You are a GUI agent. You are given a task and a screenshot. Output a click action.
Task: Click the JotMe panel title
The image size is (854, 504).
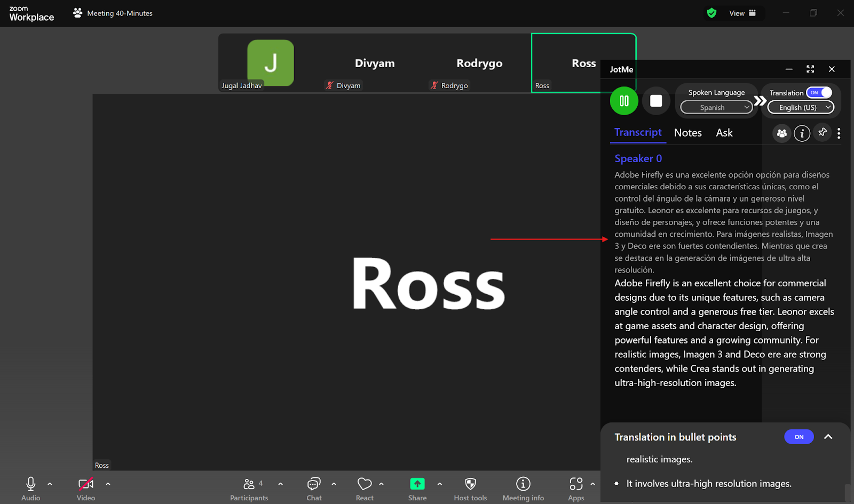[621, 69]
